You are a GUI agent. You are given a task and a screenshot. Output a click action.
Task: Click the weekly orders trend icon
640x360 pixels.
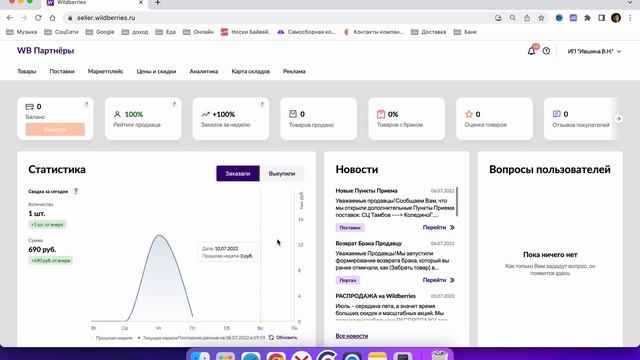[205, 114]
